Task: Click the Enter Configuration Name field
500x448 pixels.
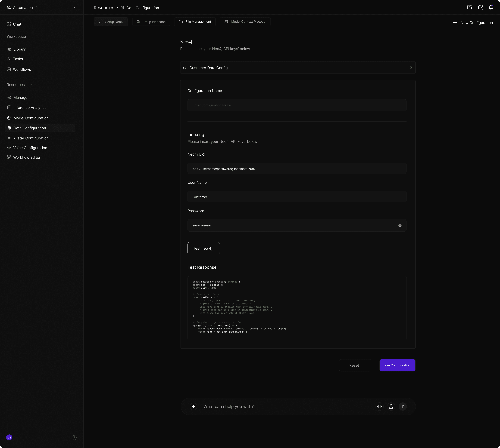Action: pyautogui.click(x=297, y=105)
